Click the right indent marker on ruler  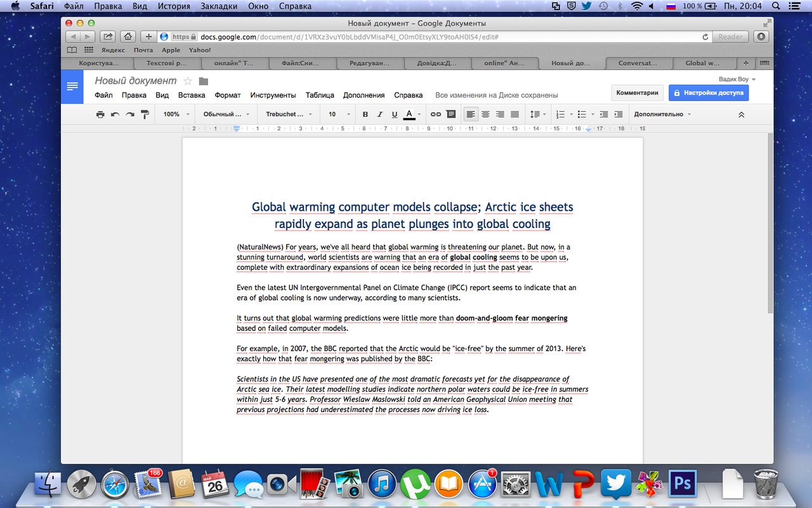pos(588,129)
